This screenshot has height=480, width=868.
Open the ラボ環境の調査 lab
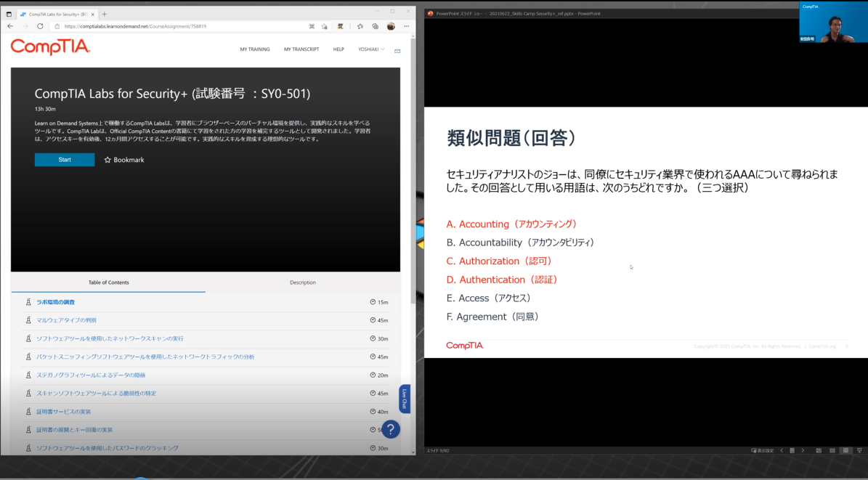tap(55, 302)
